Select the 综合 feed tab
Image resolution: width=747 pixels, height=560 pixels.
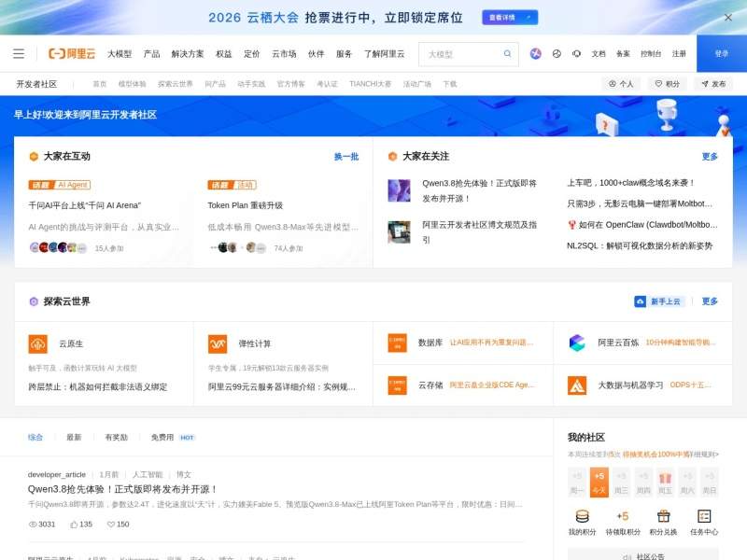(x=35, y=437)
